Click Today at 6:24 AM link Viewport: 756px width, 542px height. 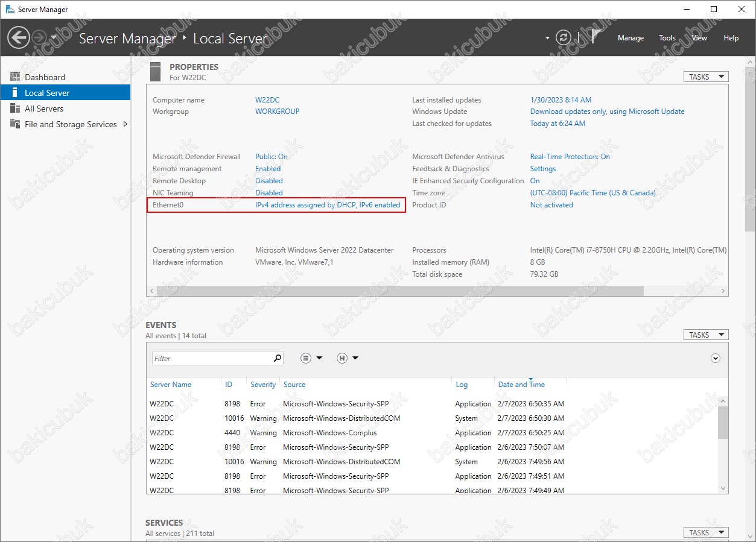(x=557, y=124)
